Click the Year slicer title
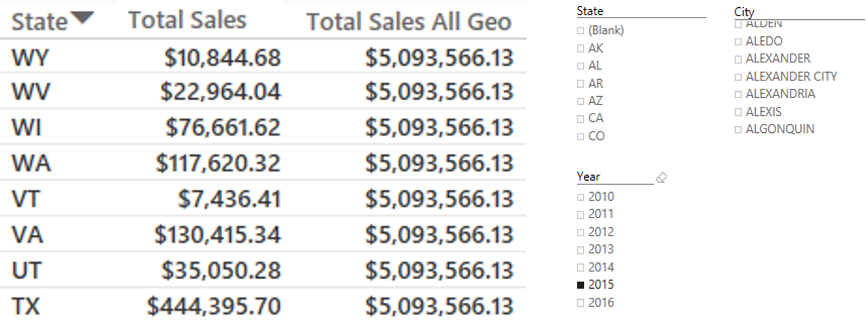 click(x=589, y=176)
